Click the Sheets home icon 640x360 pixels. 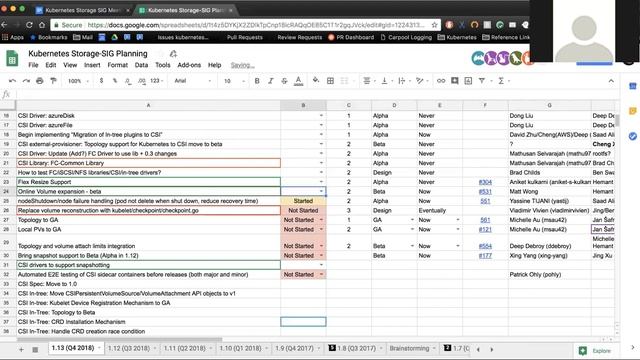click(x=12, y=59)
